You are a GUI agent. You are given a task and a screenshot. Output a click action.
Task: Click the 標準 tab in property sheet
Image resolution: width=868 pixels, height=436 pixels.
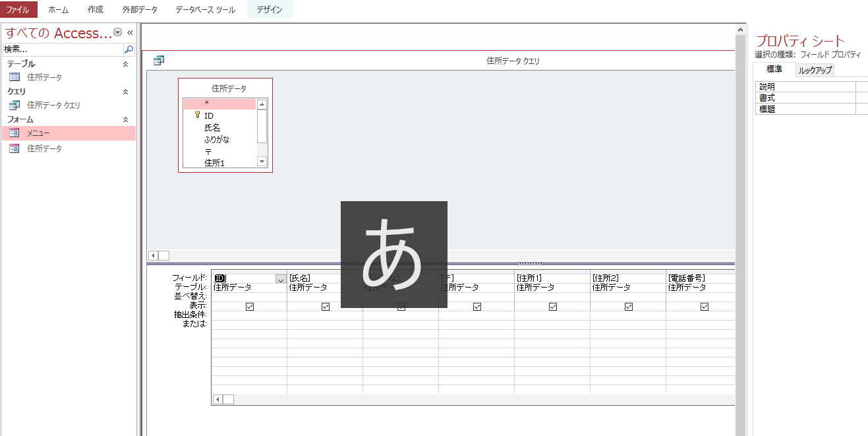coord(774,69)
